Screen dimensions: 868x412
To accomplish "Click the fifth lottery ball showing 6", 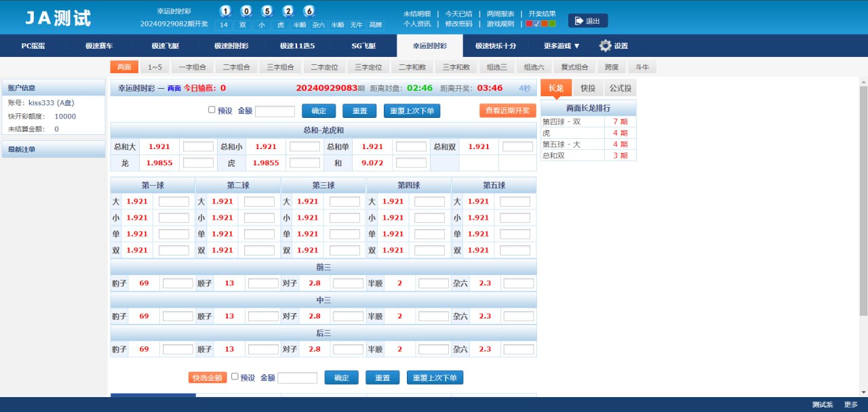I will coord(309,12).
